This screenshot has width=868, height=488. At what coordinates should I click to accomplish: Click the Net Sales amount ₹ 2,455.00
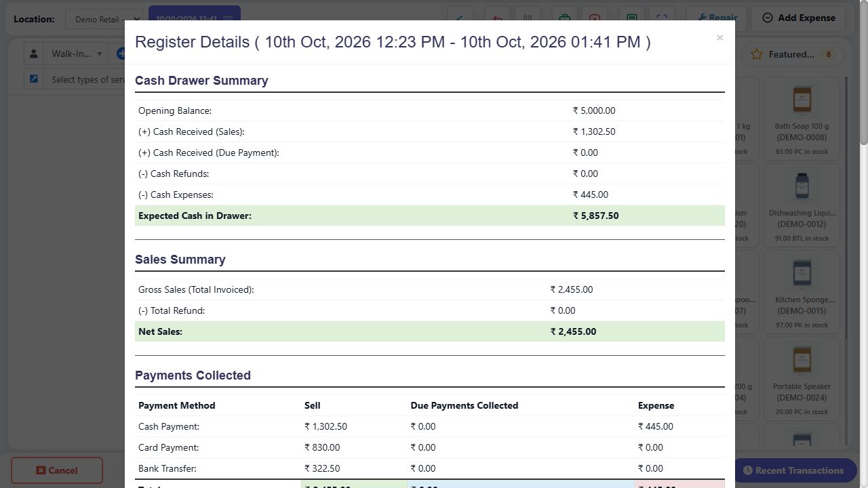coord(573,331)
